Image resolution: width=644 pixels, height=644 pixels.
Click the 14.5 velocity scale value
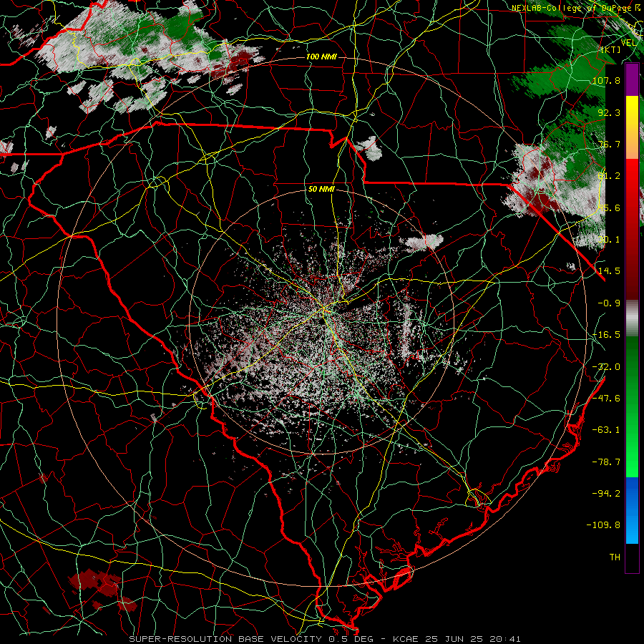coord(609,271)
